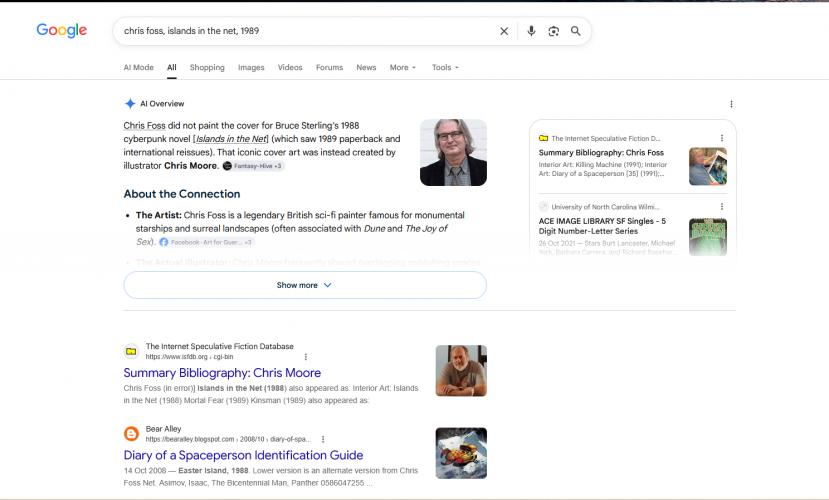Open the Tools dropdown
829x500 pixels.
click(x=445, y=68)
